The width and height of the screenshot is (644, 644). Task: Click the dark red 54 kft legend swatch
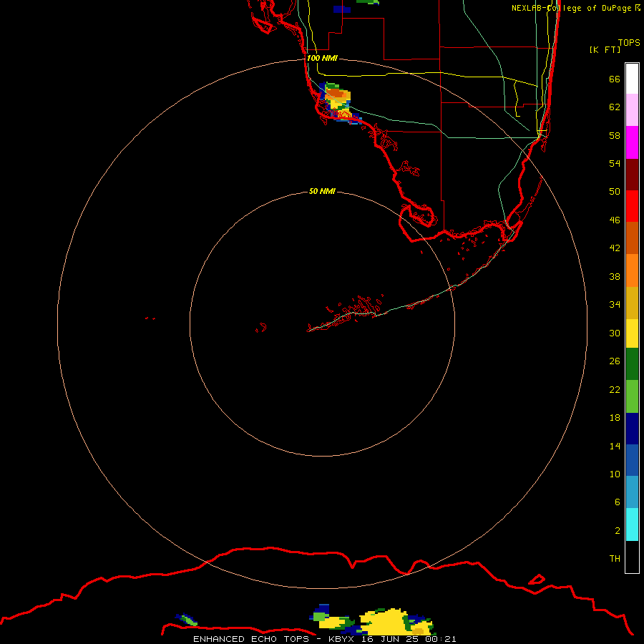(632, 174)
